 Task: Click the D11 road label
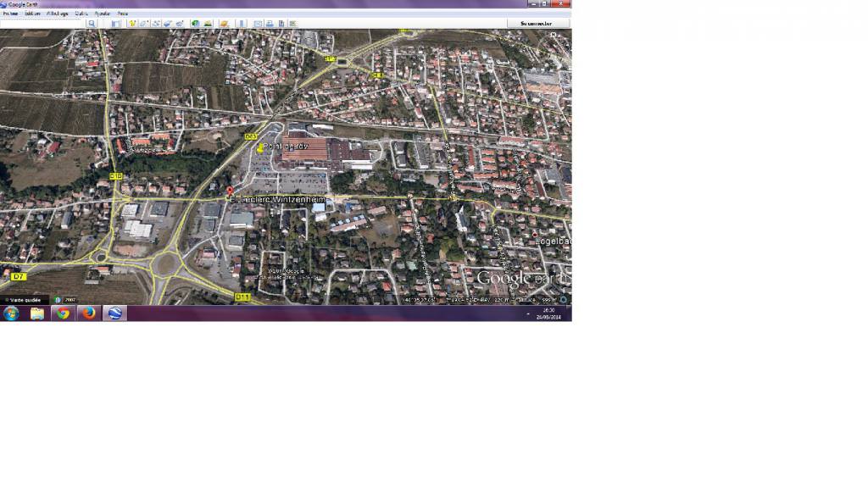pyautogui.click(x=242, y=297)
